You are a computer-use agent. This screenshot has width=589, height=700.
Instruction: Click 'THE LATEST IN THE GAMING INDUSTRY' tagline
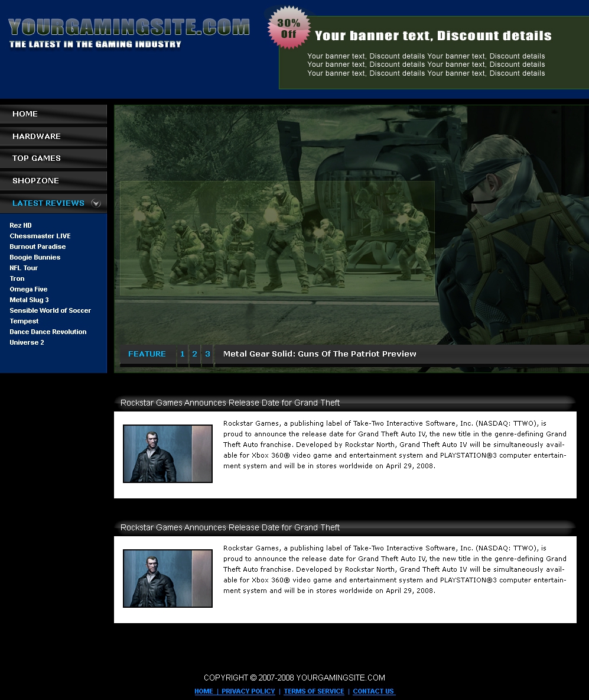pos(95,44)
